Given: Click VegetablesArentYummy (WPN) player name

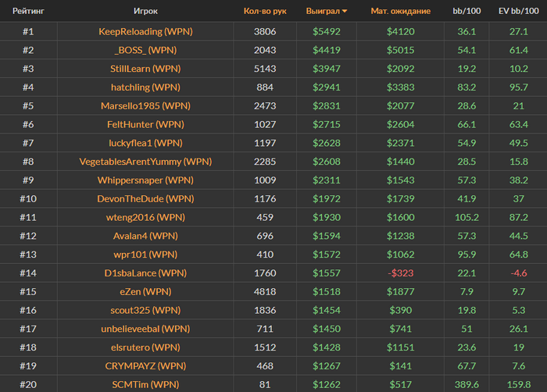Looking at the screenshot, I should click(x=145, y=162).
